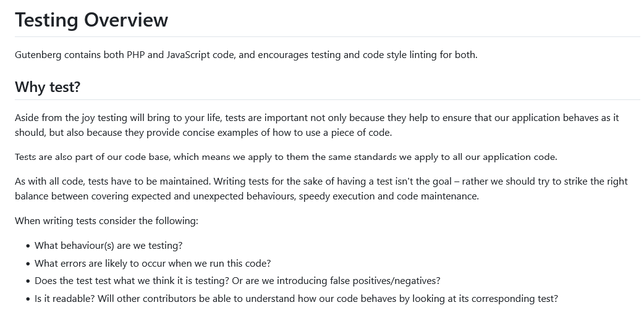Click bullet about false positives/negatives
This screenshot has height=313, width=644.
pyautogui.click(x=237, y=281)
